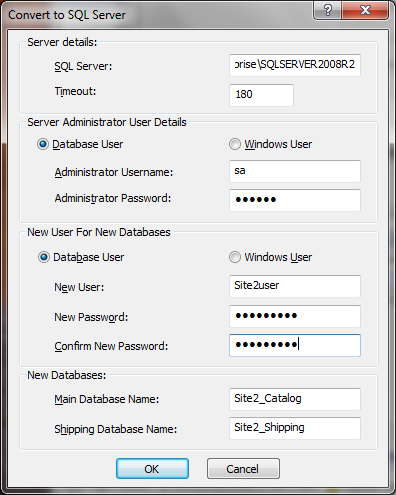The width and height of the screenshot is (396, 495).
Task: Click the 'New User For New Databases' heading
Action: tap(99, 232)
